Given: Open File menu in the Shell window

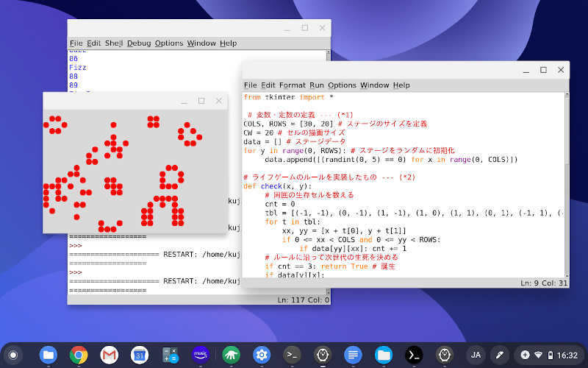Looking at the screenshot, I should tap(76, 43).
